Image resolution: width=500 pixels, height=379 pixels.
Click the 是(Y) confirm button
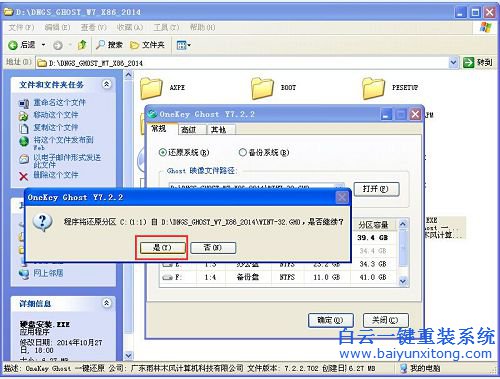coord(162,248)
